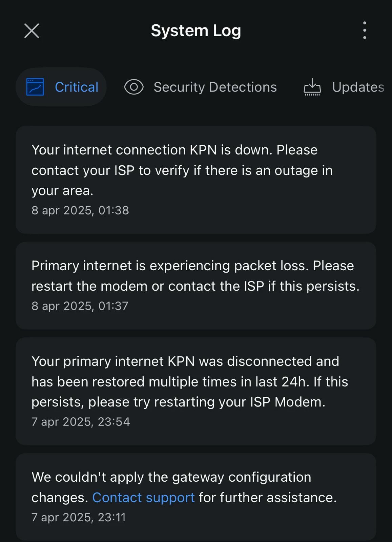Switch to the Updates tab
The width and height of the screenshot is (392, 542).
(358, 87)
